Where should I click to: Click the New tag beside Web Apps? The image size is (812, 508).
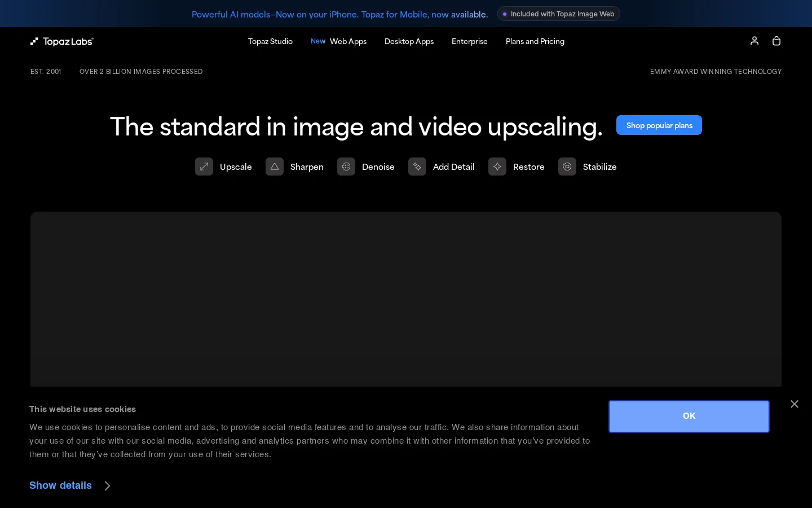318,41
